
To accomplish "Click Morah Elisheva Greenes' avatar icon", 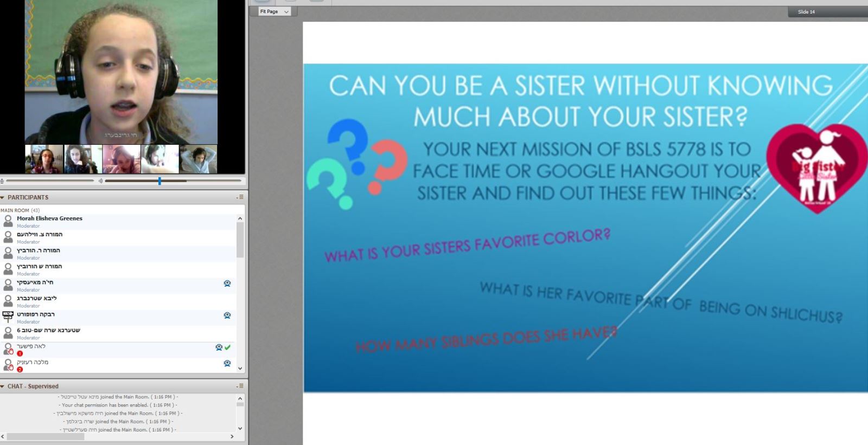I will pos(8,221).
